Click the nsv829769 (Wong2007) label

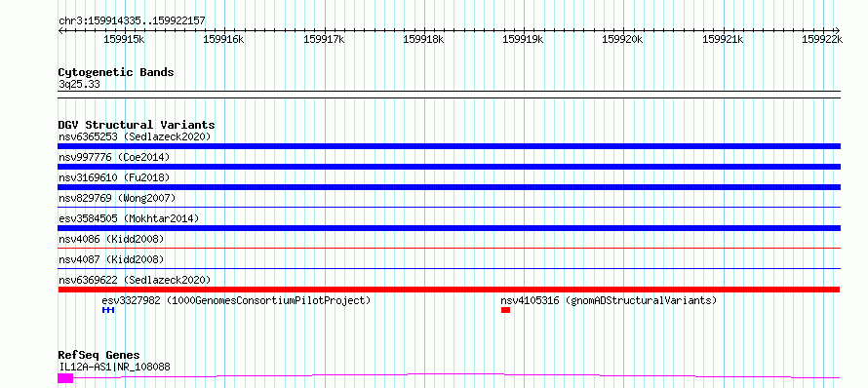pyautogui.click(x=117, y=198)
